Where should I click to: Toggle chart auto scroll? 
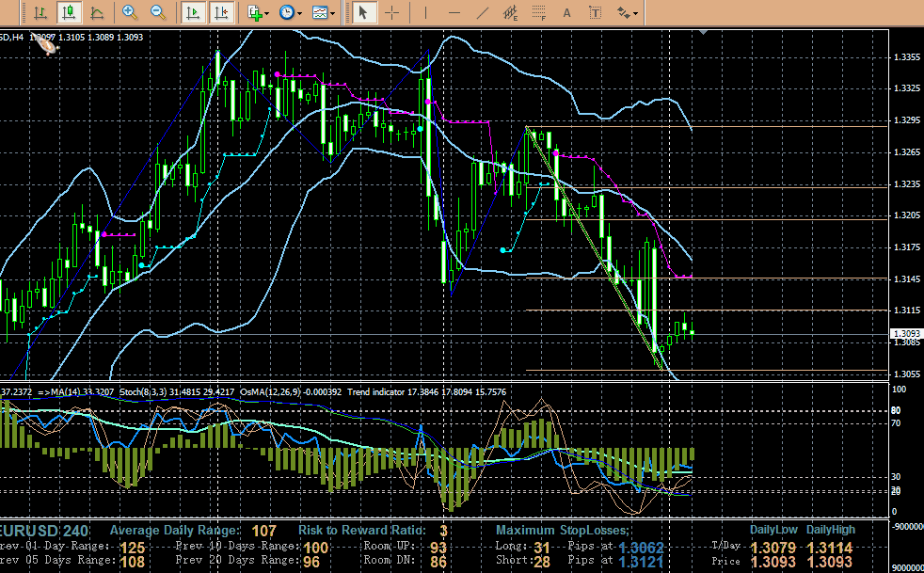(x=192, y=13)
